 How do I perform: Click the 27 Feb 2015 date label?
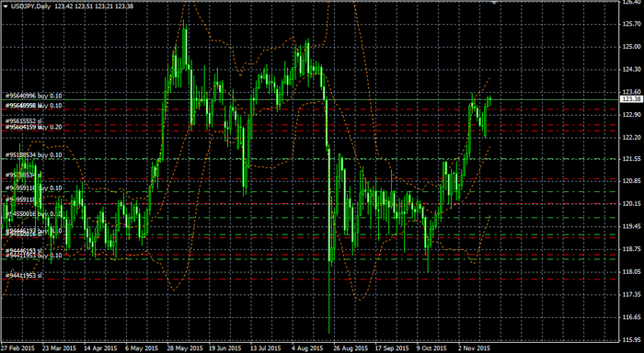[17, 348]
